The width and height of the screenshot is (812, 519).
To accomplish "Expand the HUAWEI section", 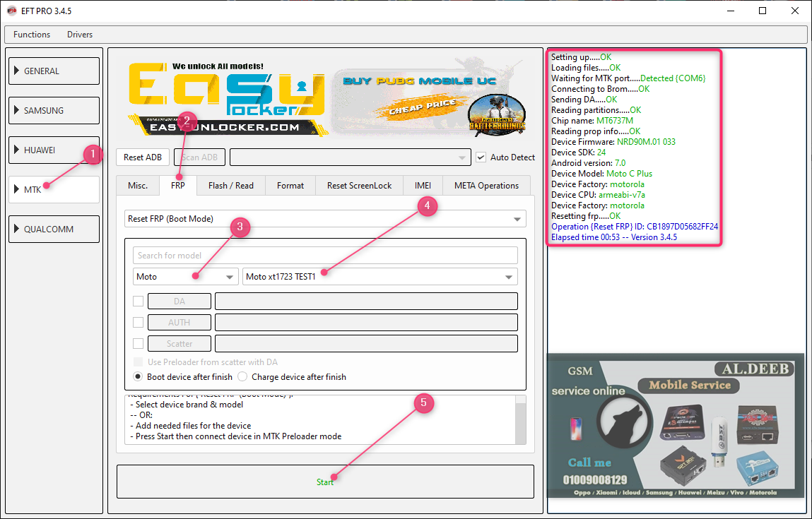I will point(54,150).
